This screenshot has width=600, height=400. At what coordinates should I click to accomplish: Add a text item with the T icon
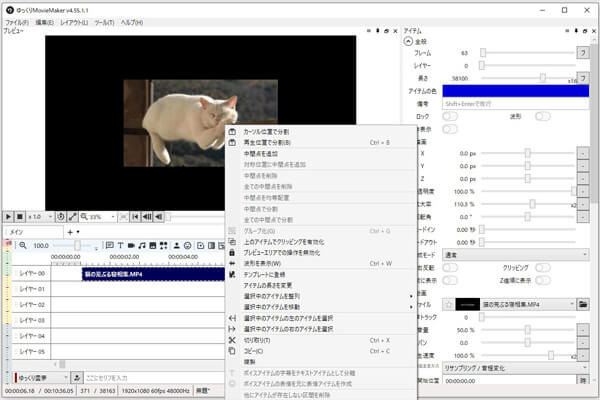coord(120,245)
